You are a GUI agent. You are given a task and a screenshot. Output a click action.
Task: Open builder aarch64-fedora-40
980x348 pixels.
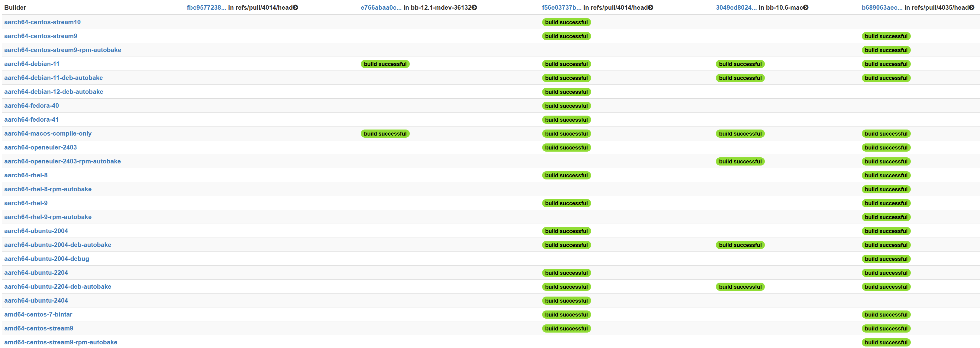click(x=31, y=106)
